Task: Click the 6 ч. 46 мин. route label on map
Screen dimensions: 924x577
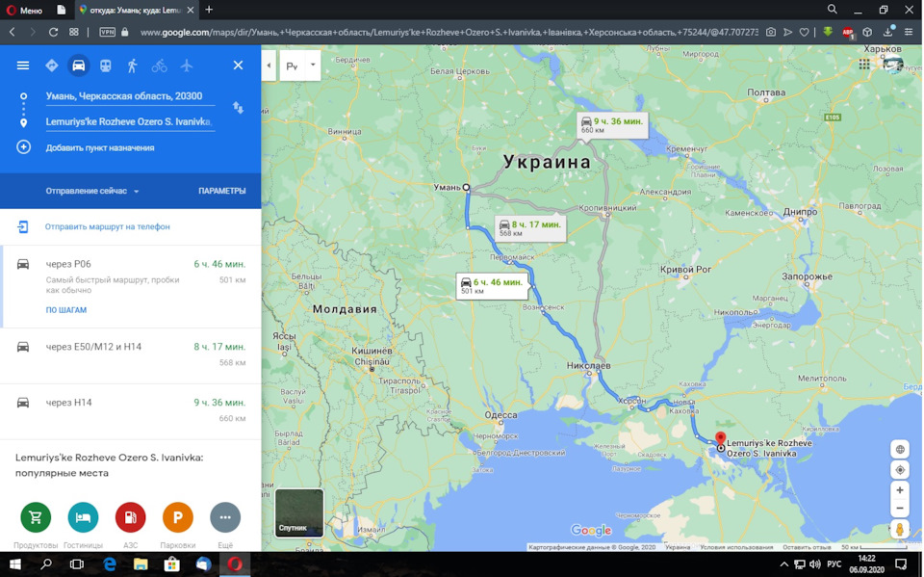Action: point(493,286)
